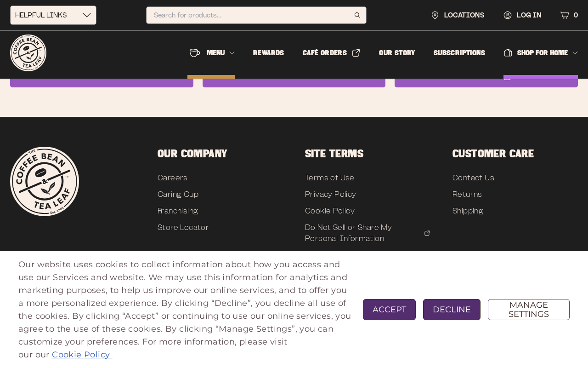Click the Coffee Bean footer logo
Viewport: 588px width, 368px height.
pyautogui.click(x=45, y=181)
